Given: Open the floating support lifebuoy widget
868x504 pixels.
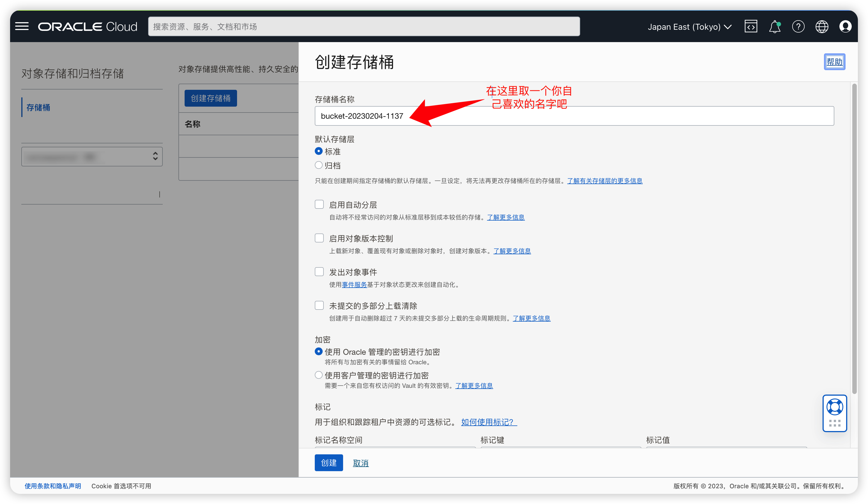Looking at the screenshot, I should pyautogui.click(x=835, y=407).
